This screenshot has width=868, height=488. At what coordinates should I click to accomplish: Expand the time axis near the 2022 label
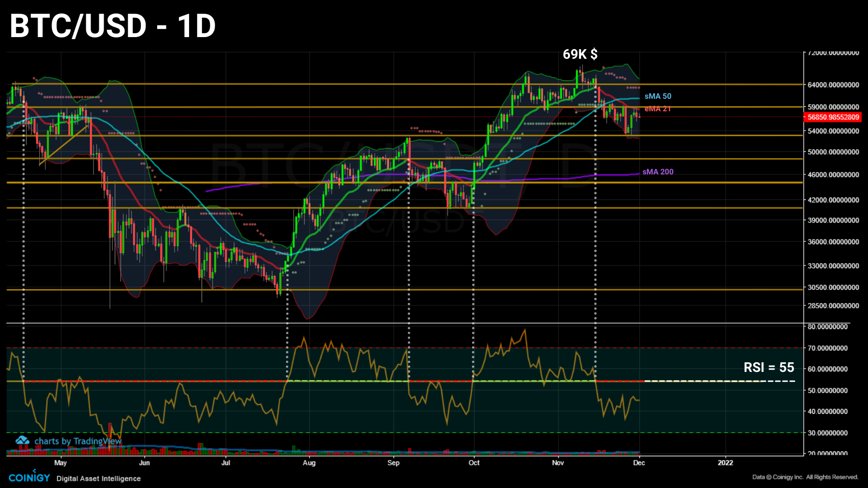click(726, 462)
